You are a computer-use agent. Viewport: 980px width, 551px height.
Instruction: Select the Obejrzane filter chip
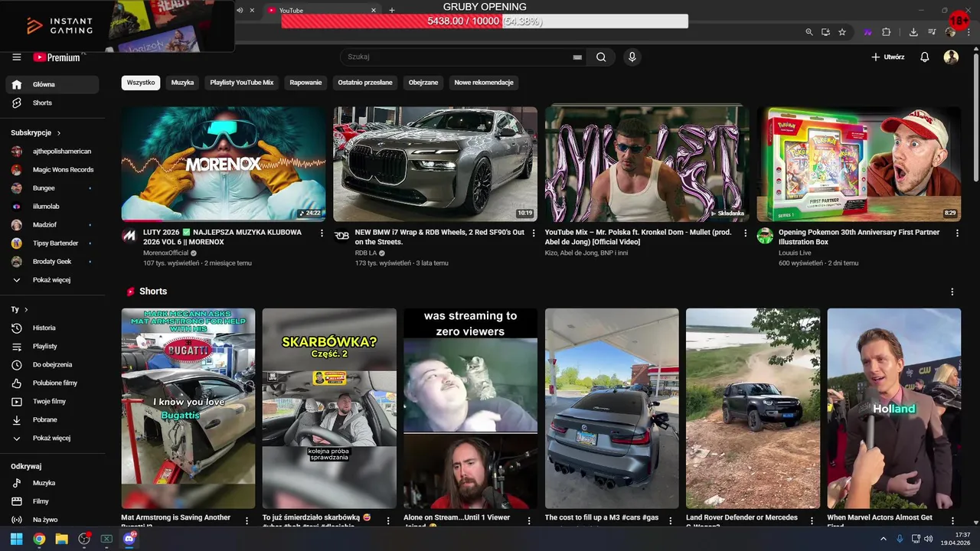coord(423,83)
